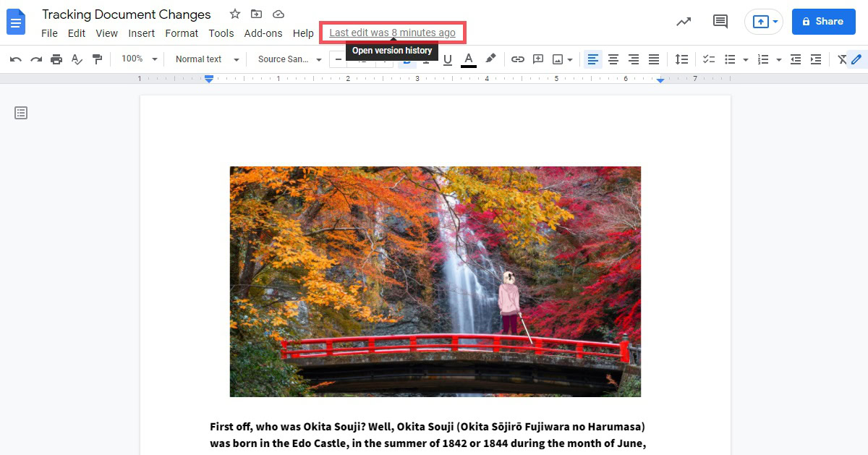This screenshot has width=868, height=455.
Task: Select the waterfall bridge image
Action: (x=435, y=281)
